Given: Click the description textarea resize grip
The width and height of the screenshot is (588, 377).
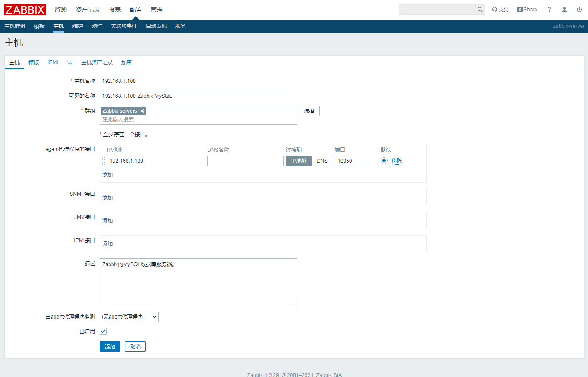Looking at the screenshot, I should 295,303.
